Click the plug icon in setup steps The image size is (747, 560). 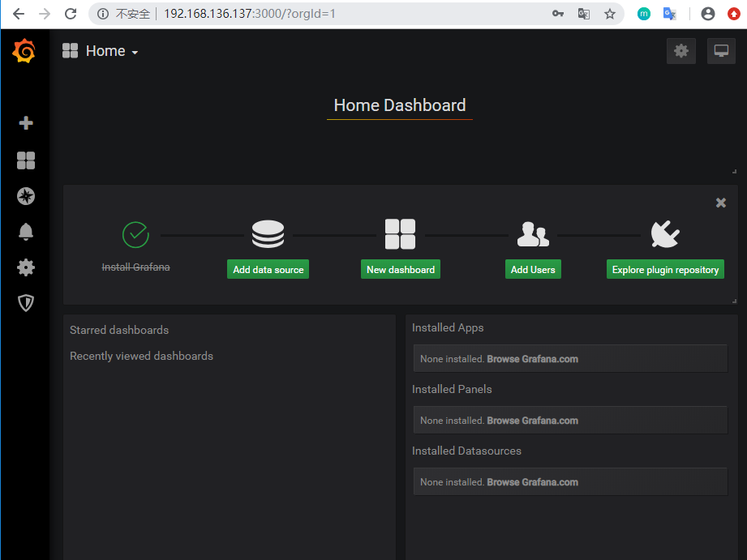pos(665,234)
